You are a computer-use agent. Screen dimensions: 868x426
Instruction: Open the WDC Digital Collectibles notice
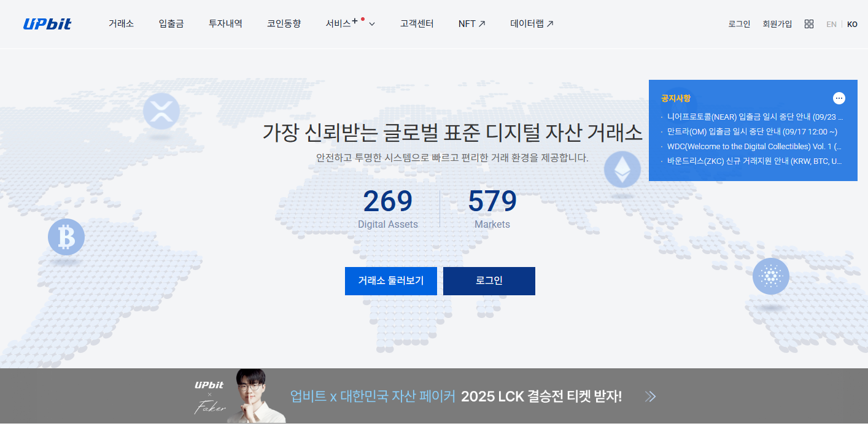pos(754,147)
